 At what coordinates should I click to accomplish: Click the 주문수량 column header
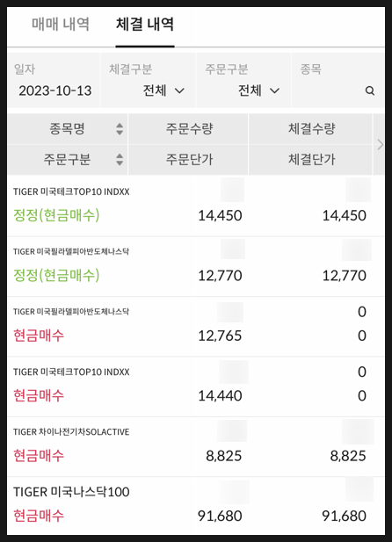(189, 129)
